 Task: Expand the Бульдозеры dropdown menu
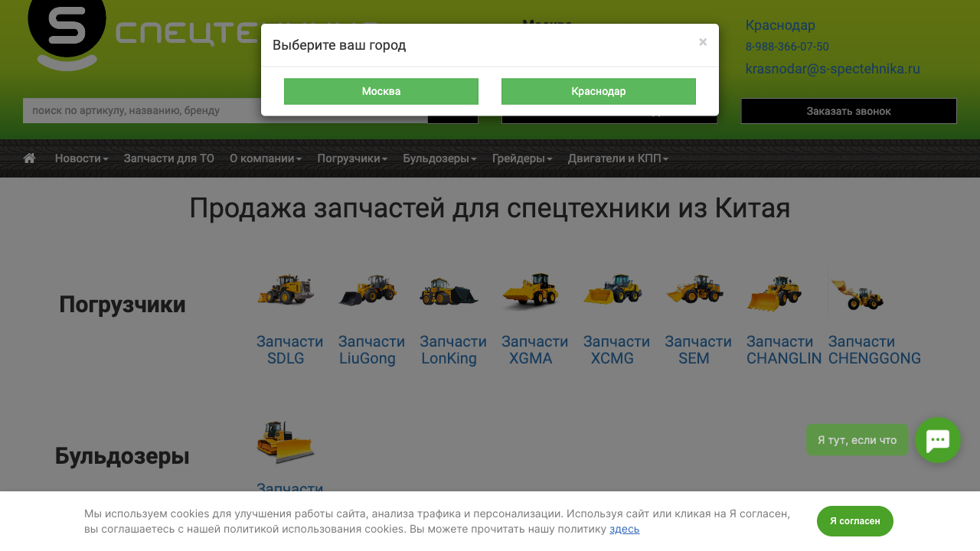point(439,158)
